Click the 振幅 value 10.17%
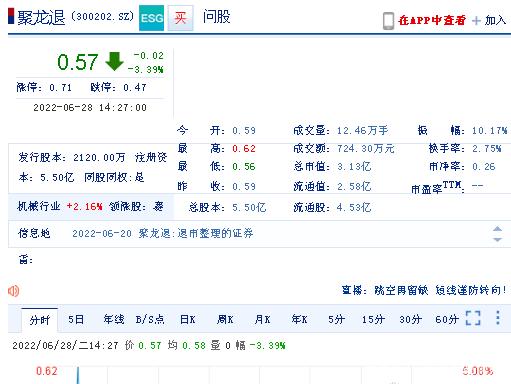This screenshot has width=511, height=384. 490,130
